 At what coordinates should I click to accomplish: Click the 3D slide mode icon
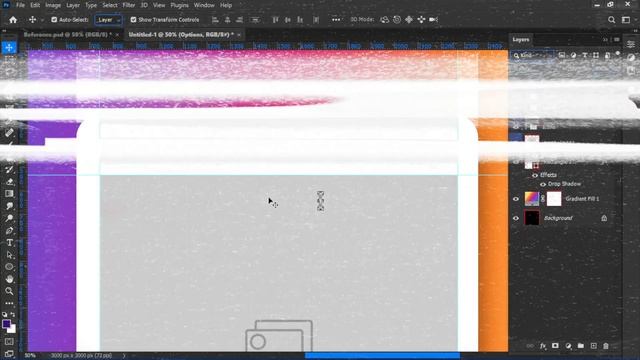[421, 20]
